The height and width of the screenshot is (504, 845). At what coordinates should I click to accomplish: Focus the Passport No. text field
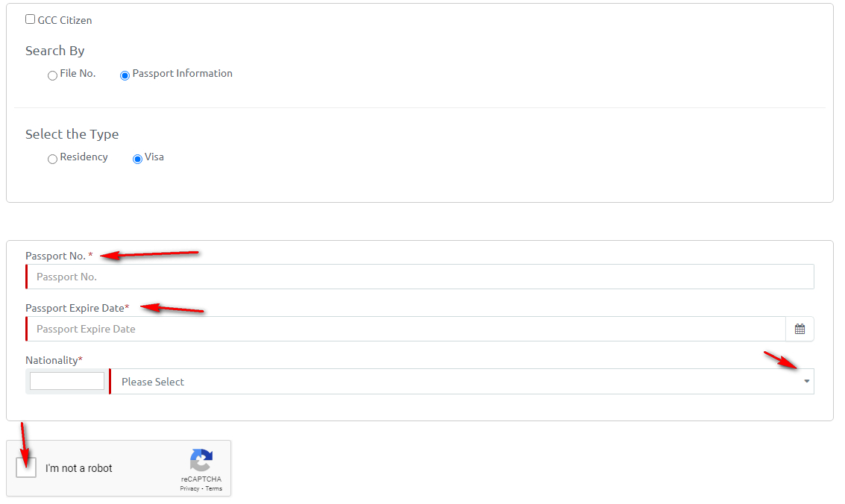[x=420, y=277]
